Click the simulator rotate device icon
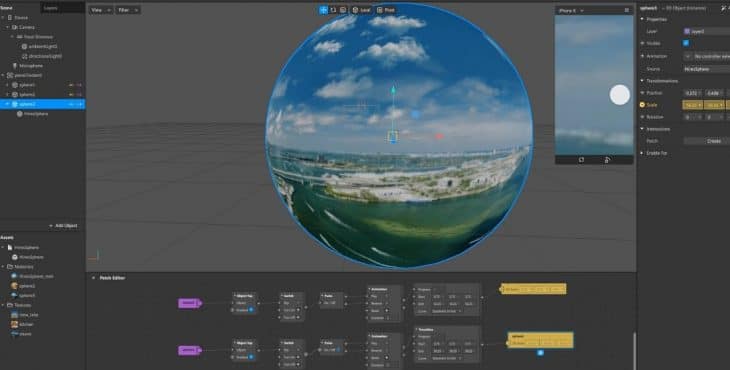 tap(607, 160)
